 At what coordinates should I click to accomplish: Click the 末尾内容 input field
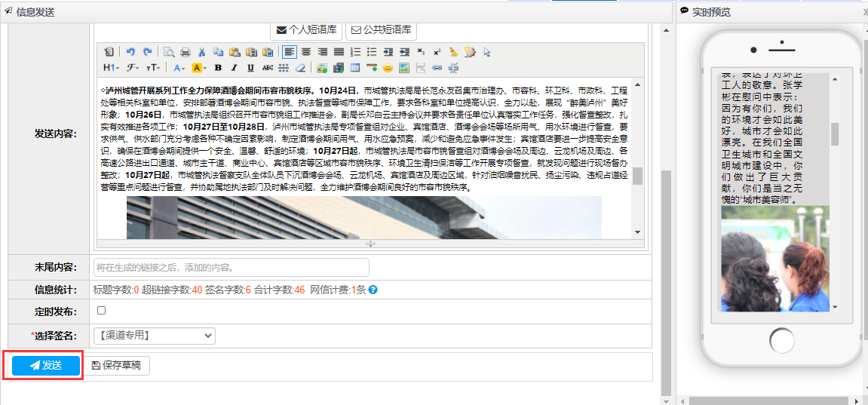tap(231, 267)
